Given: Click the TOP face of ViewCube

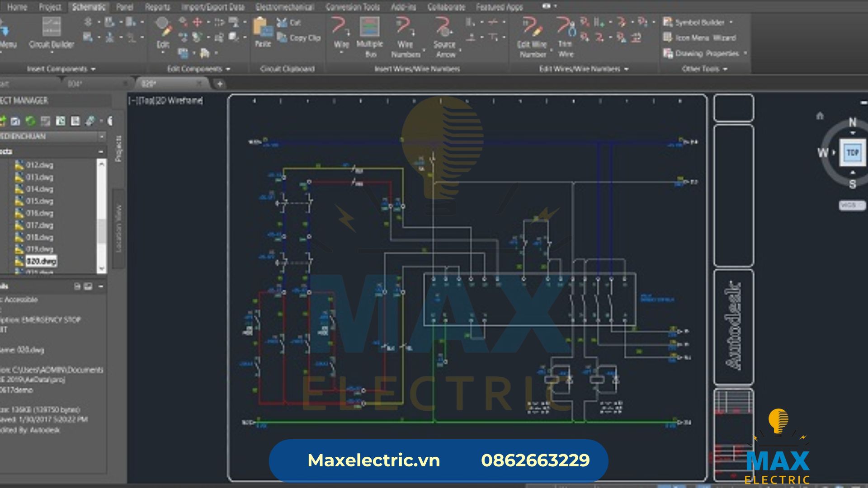Looking at the screenshot, I should (853, 153).
